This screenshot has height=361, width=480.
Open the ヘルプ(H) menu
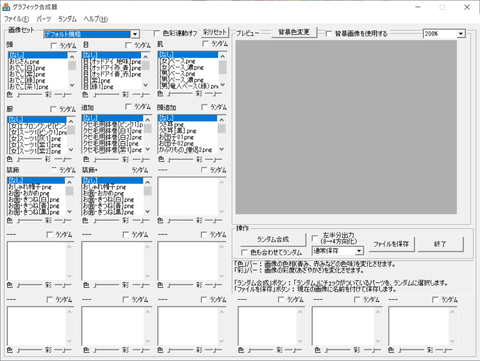[96, 19]
